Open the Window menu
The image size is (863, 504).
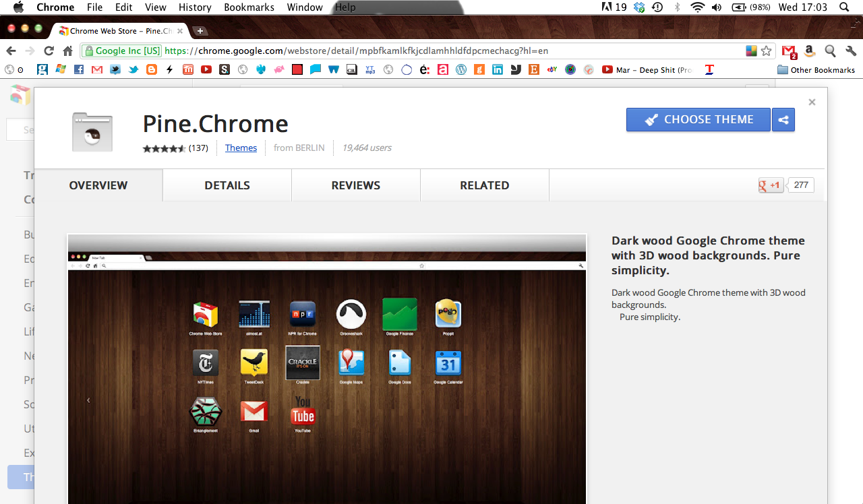(x=305, y=7)
